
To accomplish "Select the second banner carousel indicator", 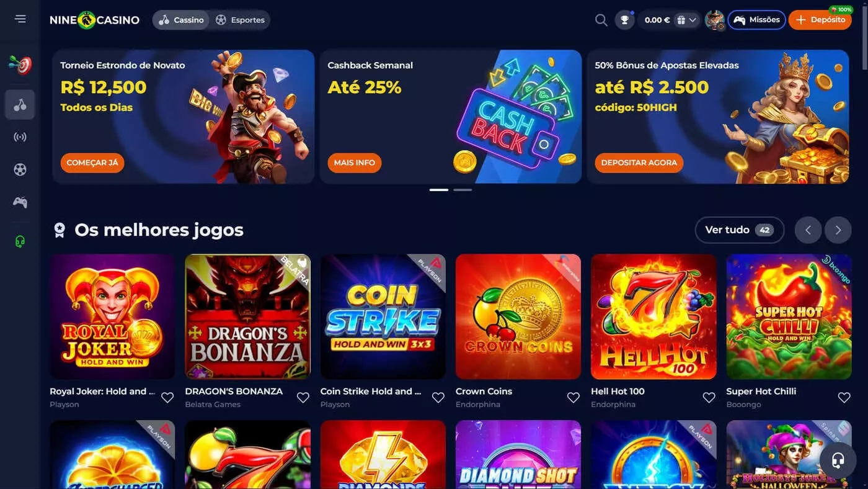I will coord(463,190).
